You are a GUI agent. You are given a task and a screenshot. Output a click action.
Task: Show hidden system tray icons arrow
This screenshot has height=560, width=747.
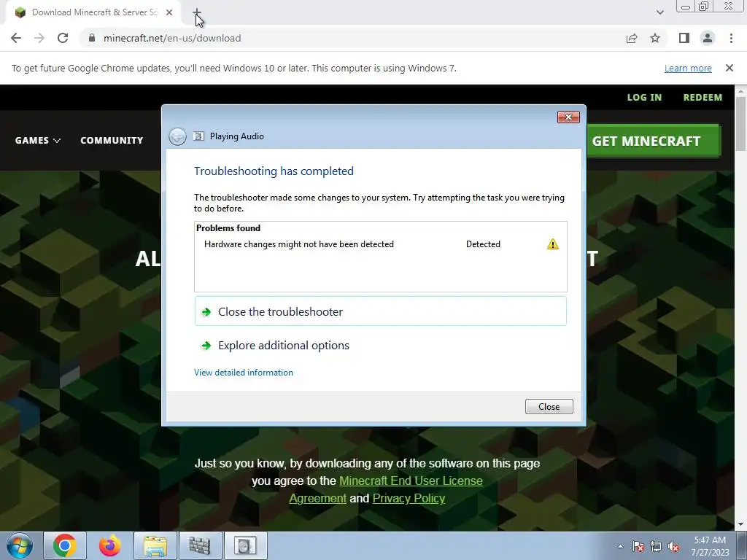[x=620, y=546]
